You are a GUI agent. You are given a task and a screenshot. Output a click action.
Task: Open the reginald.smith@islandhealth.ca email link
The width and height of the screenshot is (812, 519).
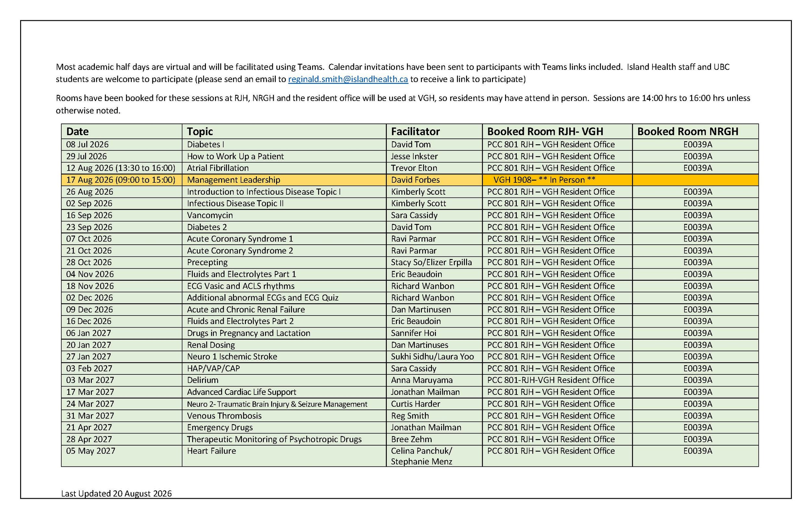coord(348,79)
